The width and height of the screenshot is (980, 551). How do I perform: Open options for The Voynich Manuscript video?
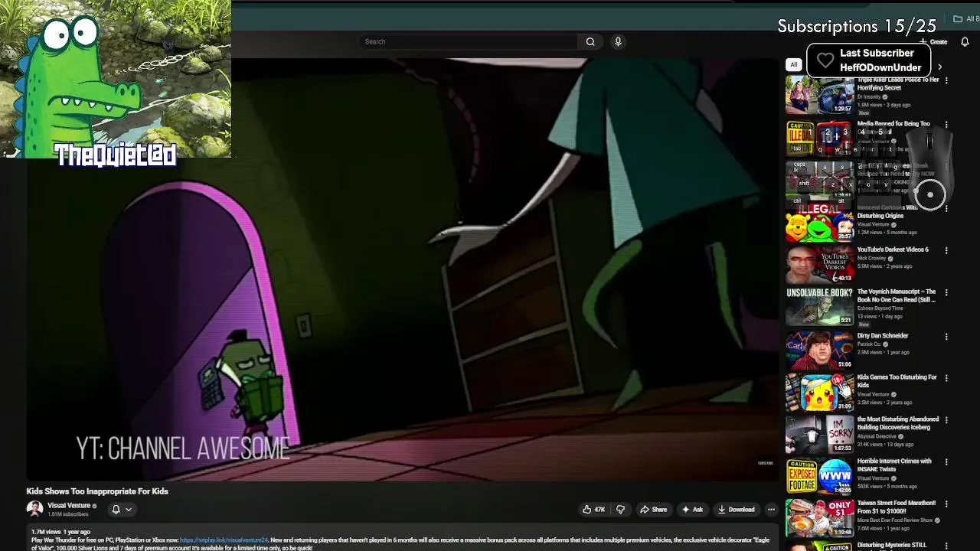click(946, 293)
